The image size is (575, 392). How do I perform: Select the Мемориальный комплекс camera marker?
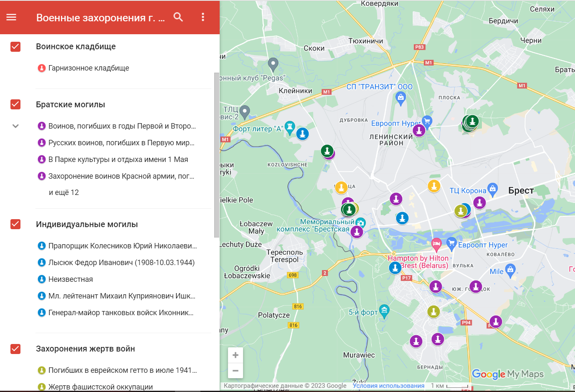click(360, 223)
